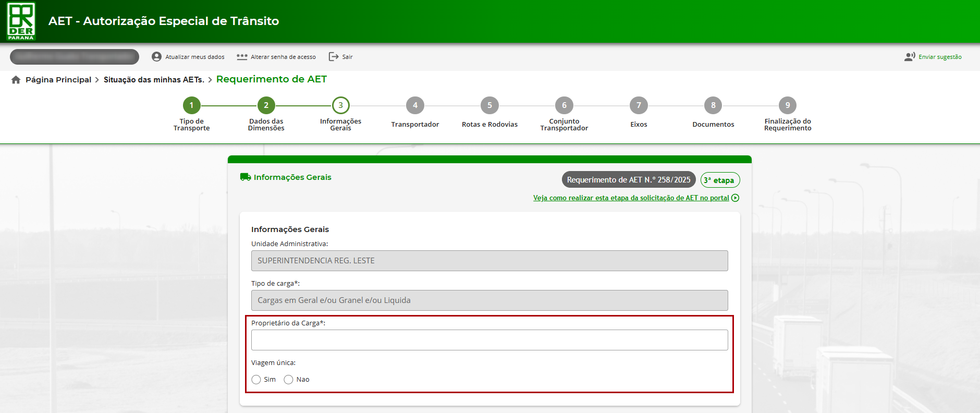Go to step 1 Tipo de Transporte

(x=191, y=105)
